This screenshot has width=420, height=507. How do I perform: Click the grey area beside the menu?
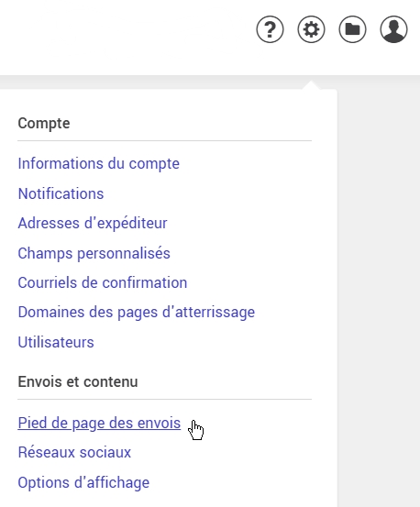click(379, 291)
